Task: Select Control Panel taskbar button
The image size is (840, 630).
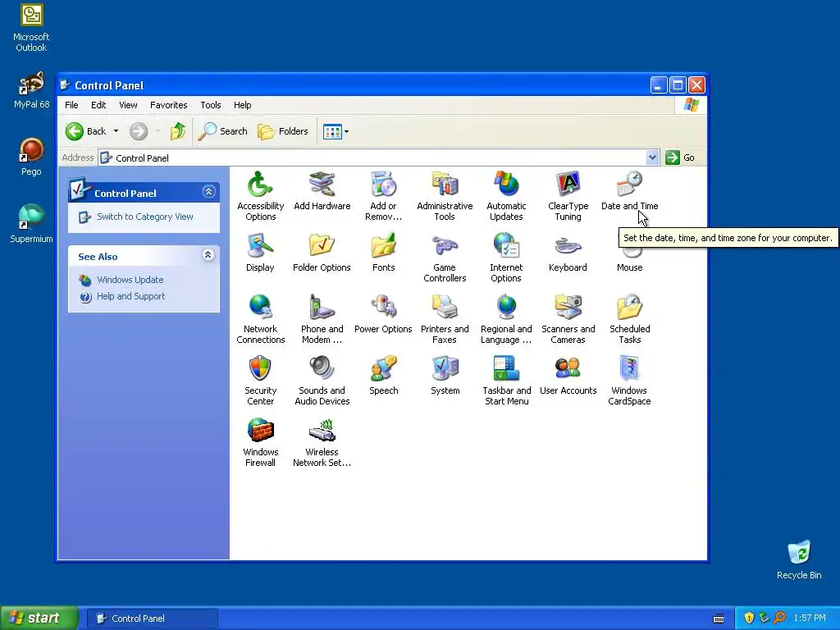Action: pos(152,619)
